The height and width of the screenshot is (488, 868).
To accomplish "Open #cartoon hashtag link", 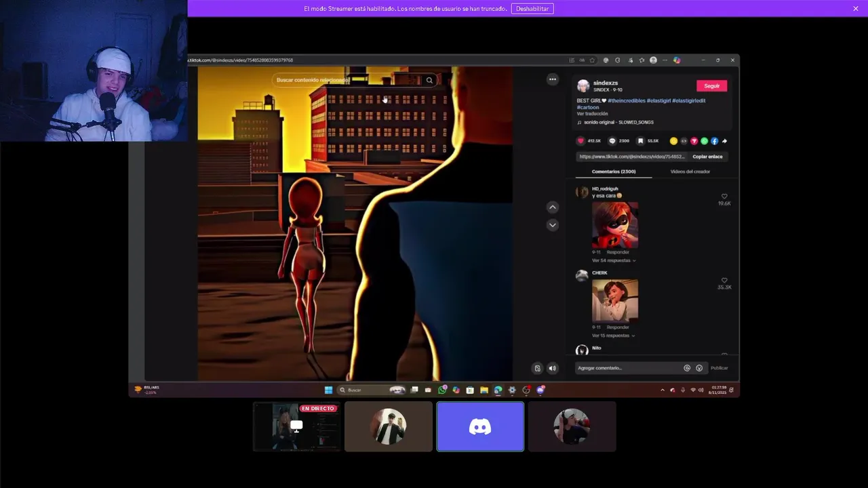I will tap(588, 107).
